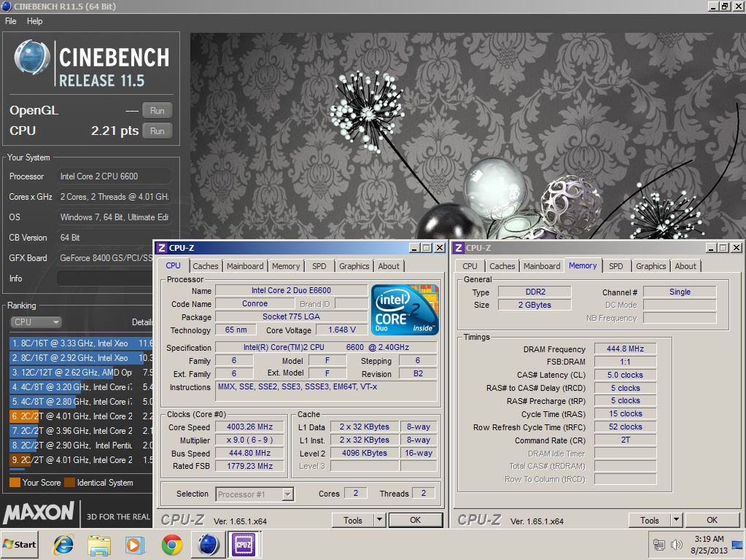Click OK button in left CPU-Z

click(416, 520)
